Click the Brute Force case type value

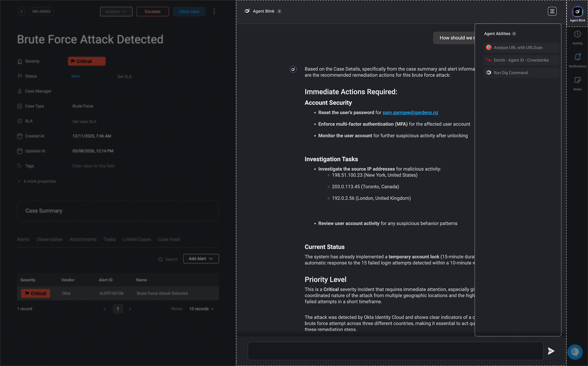[83, 106]
